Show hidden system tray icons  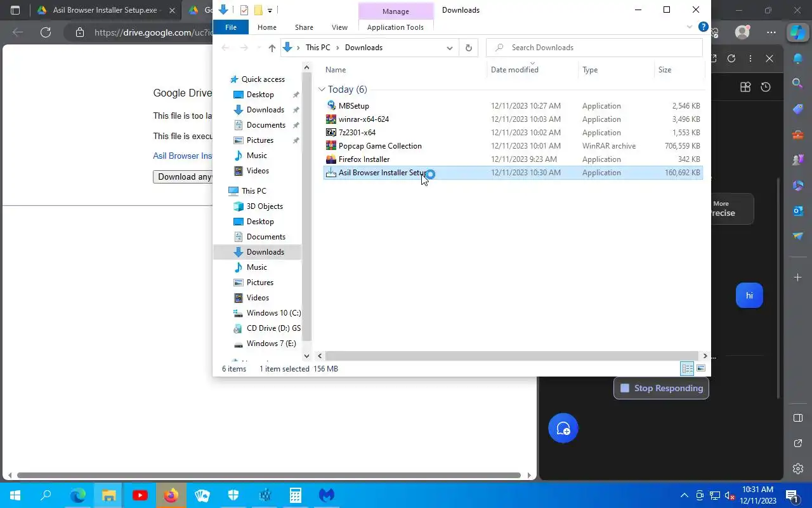point(684,495)
